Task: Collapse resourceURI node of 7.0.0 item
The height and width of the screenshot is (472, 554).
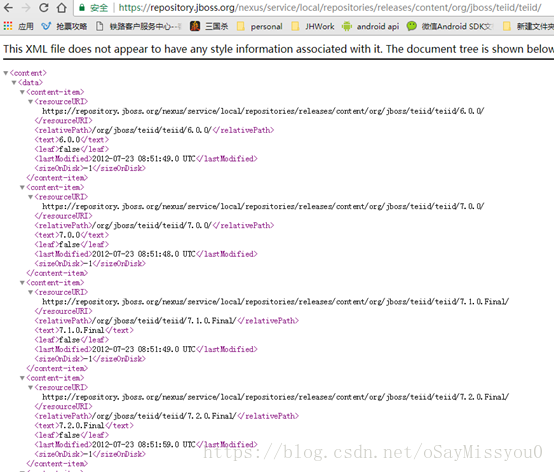Action: [30, 197]
